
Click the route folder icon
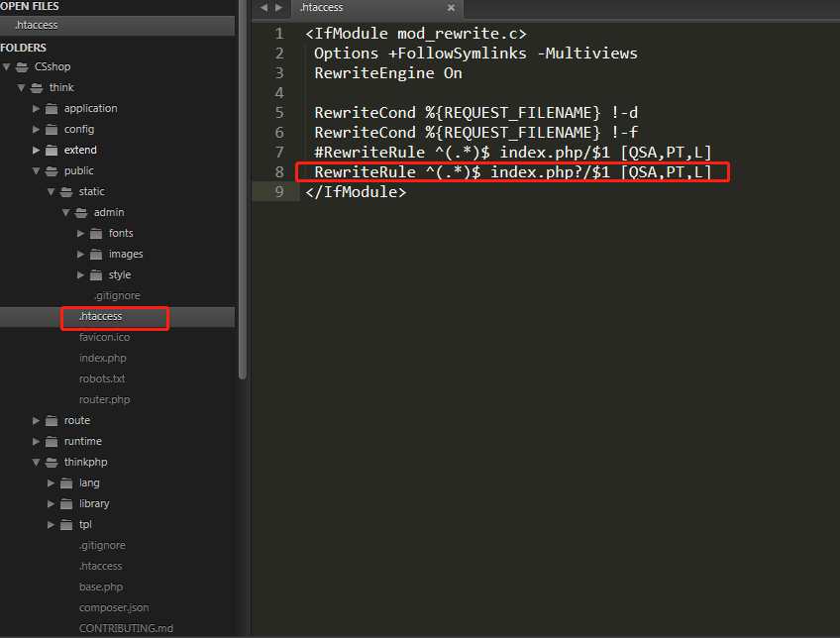[52, 421]
